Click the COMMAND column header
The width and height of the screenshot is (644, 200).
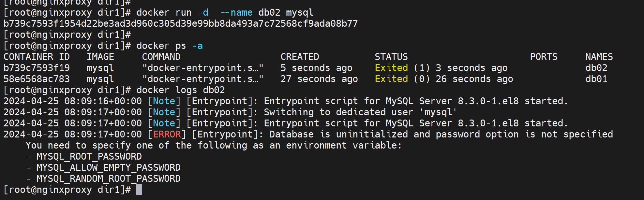161,57
